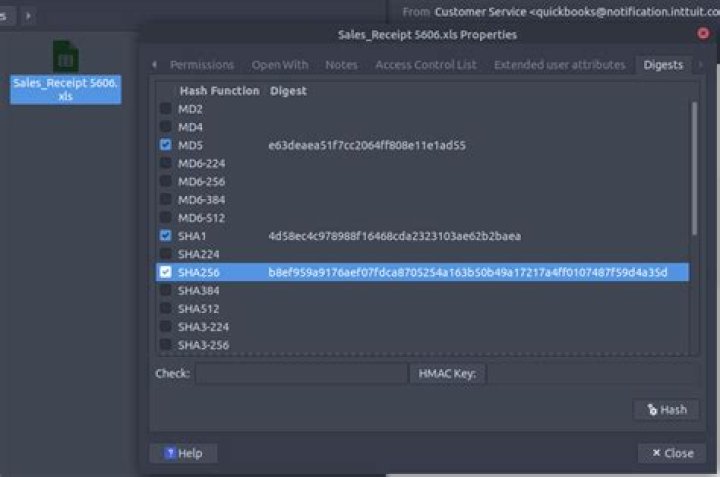Uncheck the MD5 hash checkbox
Screen dimensions: 720x477
[166, 145]
